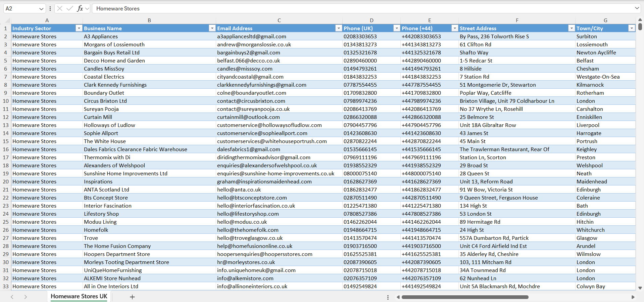
Task: Click the Enter checkmark formula bar icon
Action: click(x=70, y=8)
